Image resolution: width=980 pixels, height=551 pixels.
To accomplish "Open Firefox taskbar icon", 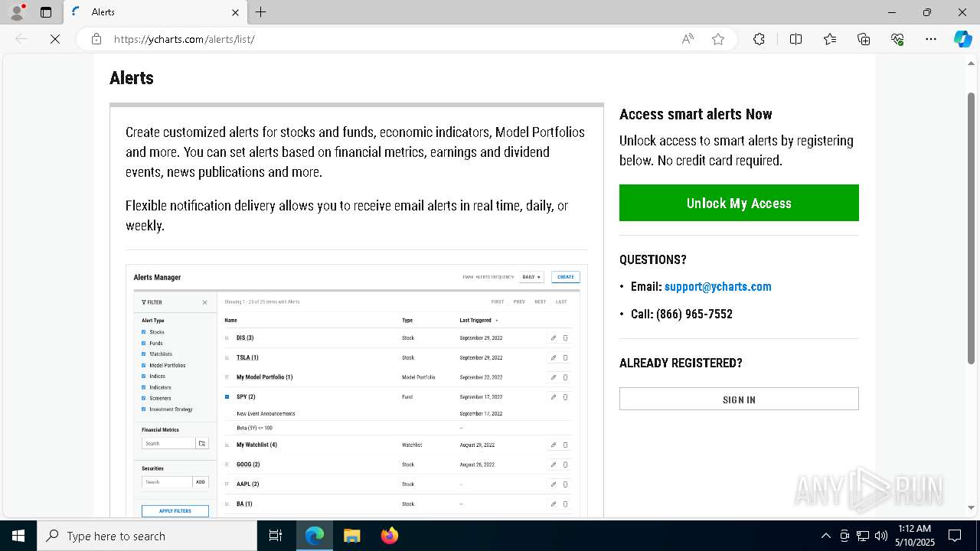I will (x=389, y=536).
